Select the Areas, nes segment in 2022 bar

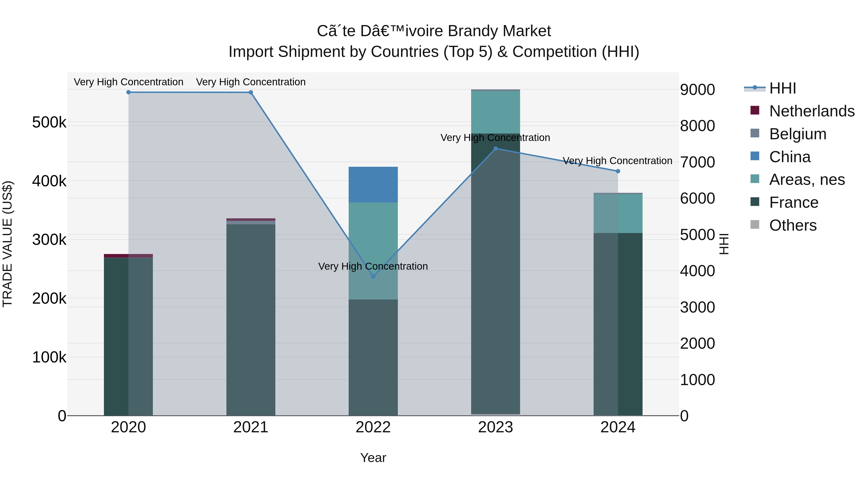pos(373,251)
